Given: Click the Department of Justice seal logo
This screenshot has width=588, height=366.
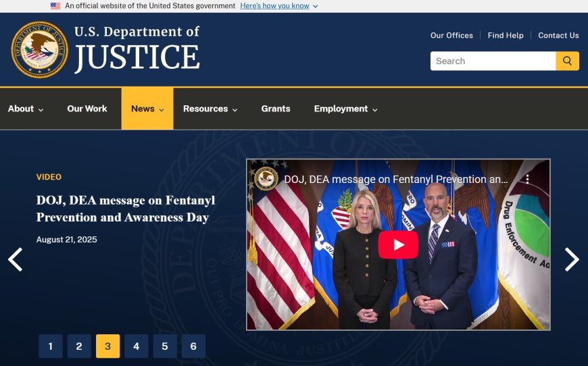Looking at the screenshot, I should pyautogui.click(x=40, y=49).
